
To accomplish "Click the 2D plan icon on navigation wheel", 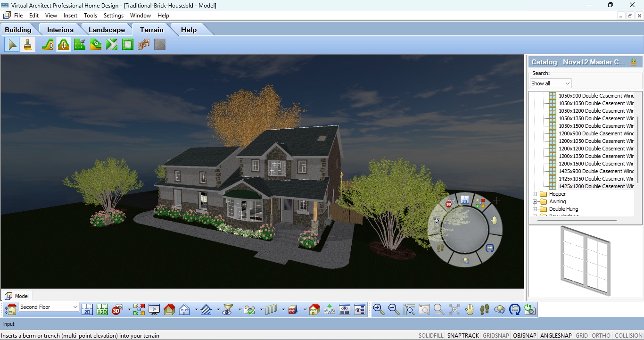I will 464,199.
